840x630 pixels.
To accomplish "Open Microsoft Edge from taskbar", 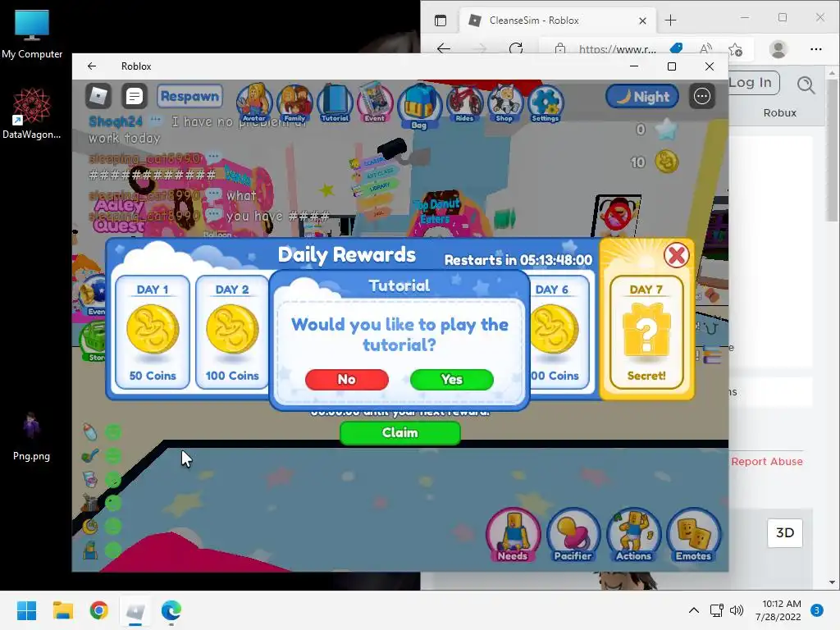I will tap(171, 610).
